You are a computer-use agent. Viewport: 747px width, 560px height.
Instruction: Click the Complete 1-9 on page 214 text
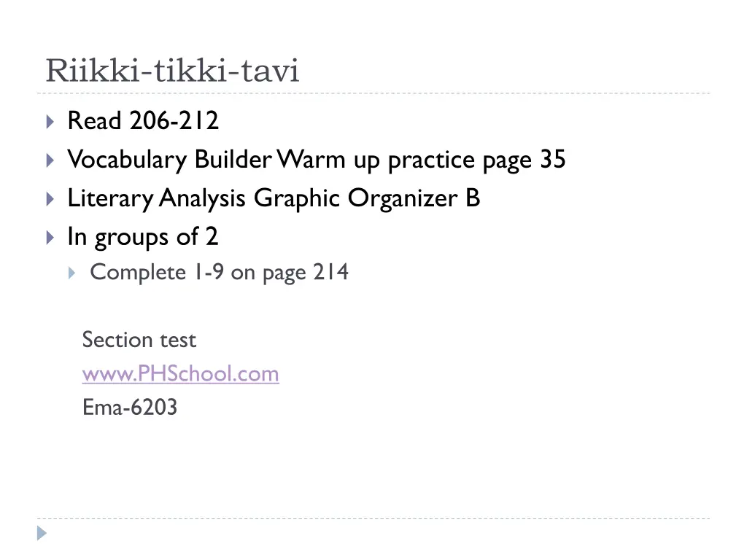[219, 273]
